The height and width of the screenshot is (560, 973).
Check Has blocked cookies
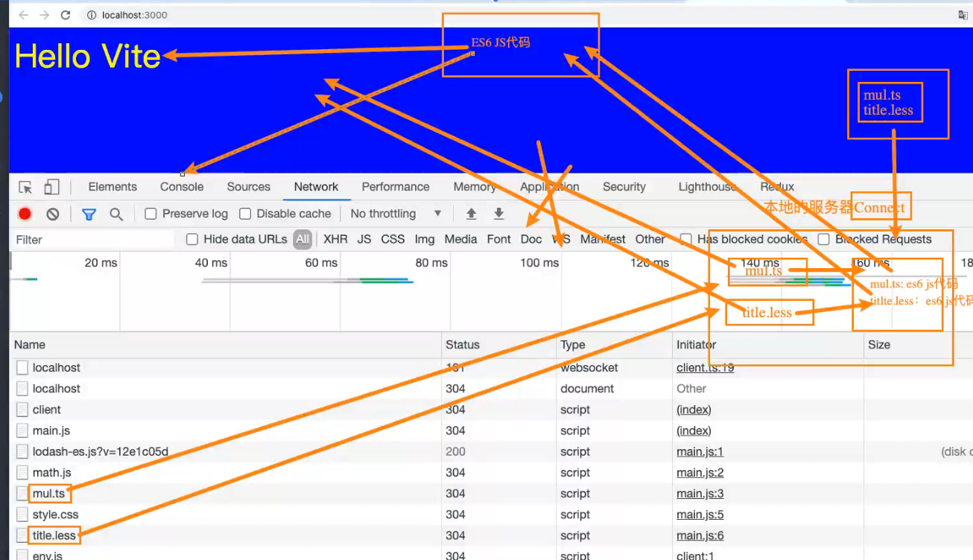[x=686, y=239]
